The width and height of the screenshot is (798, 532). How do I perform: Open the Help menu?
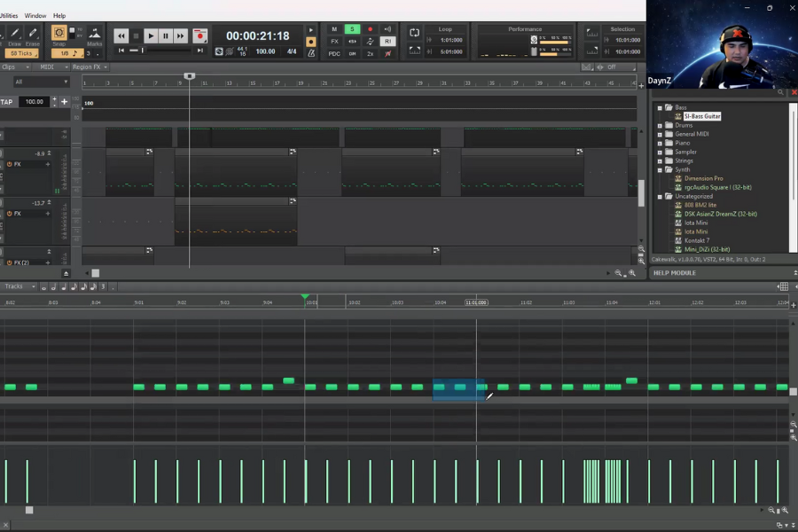pos(59,16)
